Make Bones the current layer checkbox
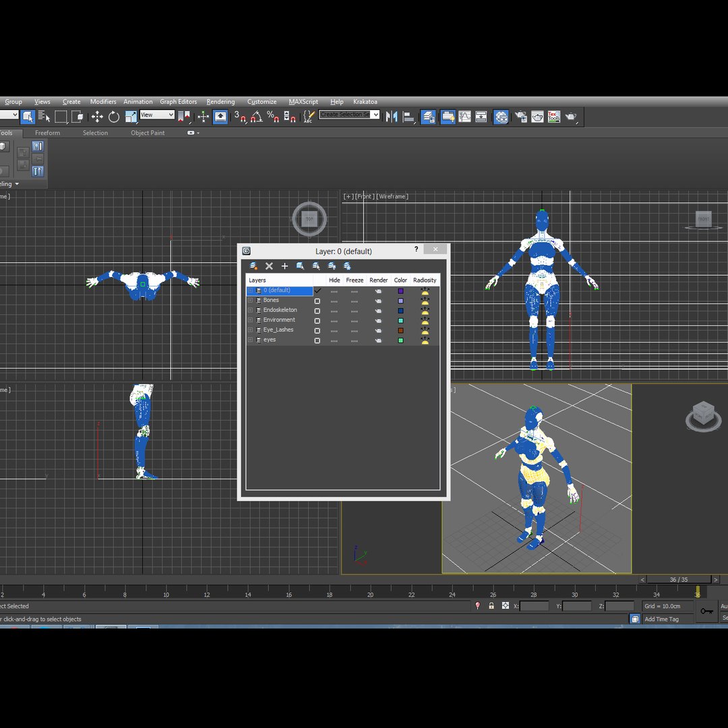The height and width of the screenshot is (728, 728). point(317,301)
